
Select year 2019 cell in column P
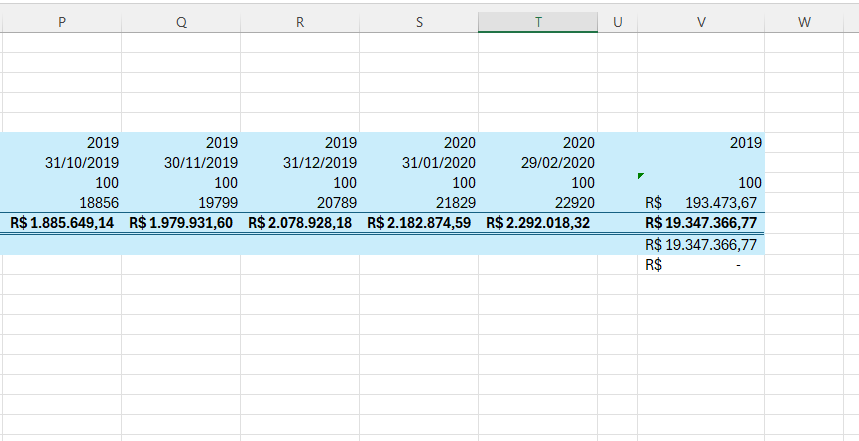(x=62, y=142)
